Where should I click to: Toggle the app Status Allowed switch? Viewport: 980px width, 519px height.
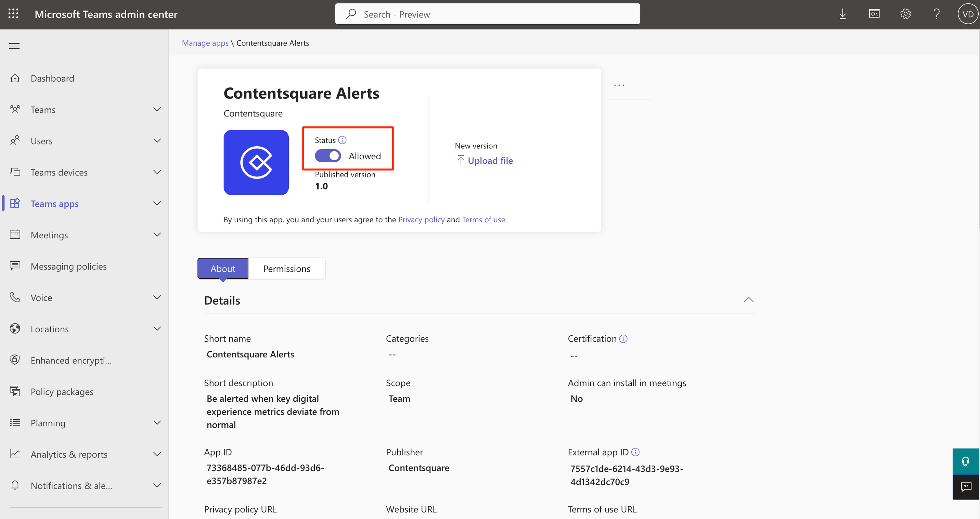pyautogui.click(x=327, y=156)
